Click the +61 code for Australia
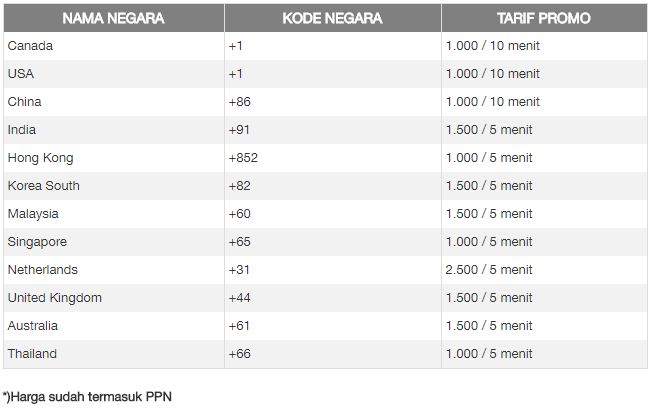The height and width of the screenshot is (412, 653). click(239, 326)
